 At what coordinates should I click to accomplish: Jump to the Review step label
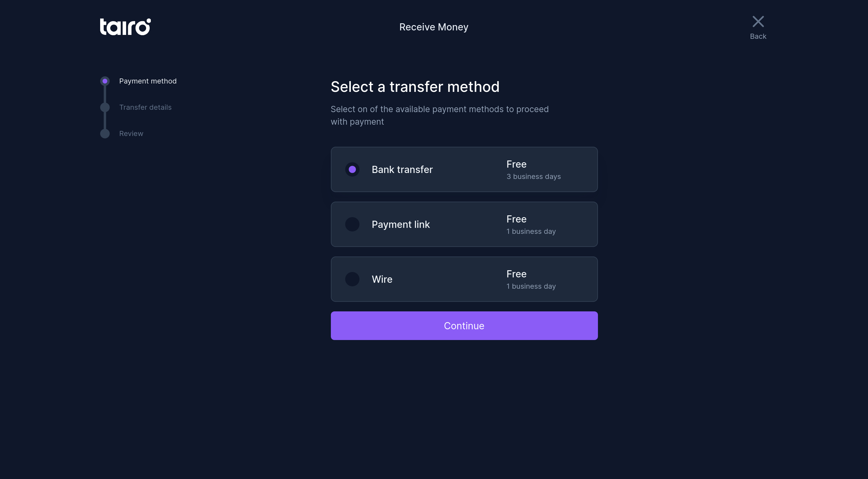click(x=131, y=134)
